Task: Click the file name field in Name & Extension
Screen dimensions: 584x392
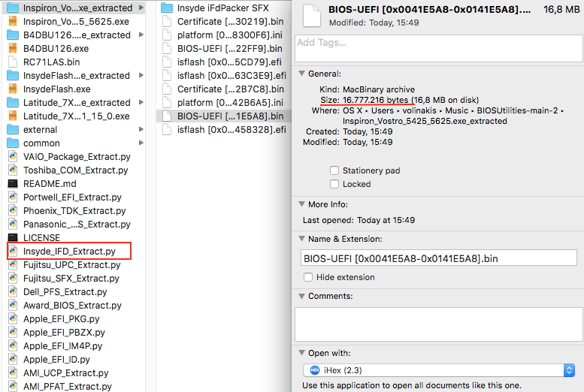Action: pyautogui.click(x=439, y=258)
